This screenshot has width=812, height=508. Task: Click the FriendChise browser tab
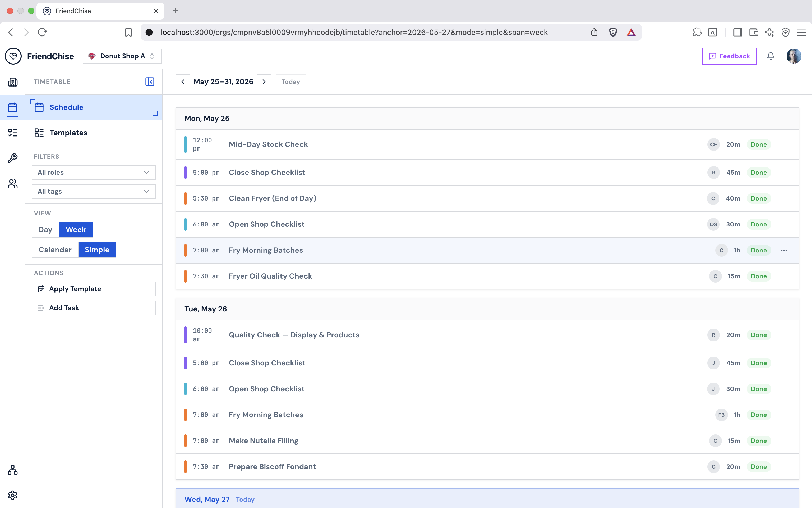click(x=100, y=11)
